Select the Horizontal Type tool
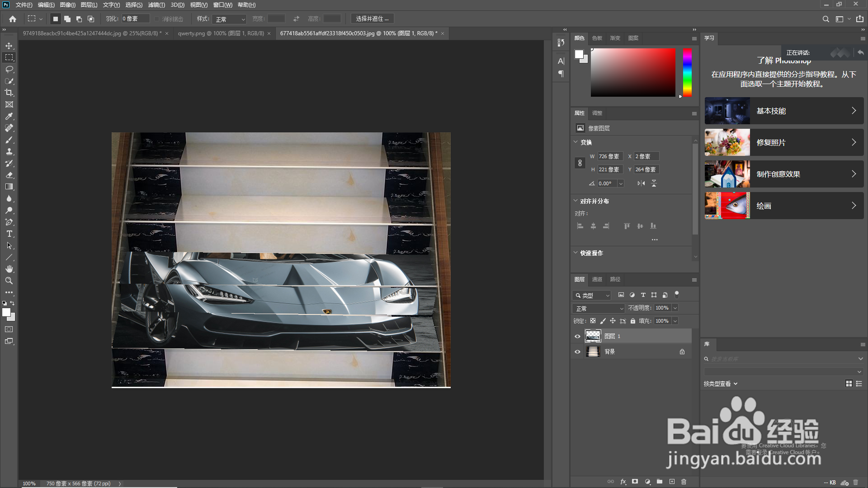 (9, 234)
